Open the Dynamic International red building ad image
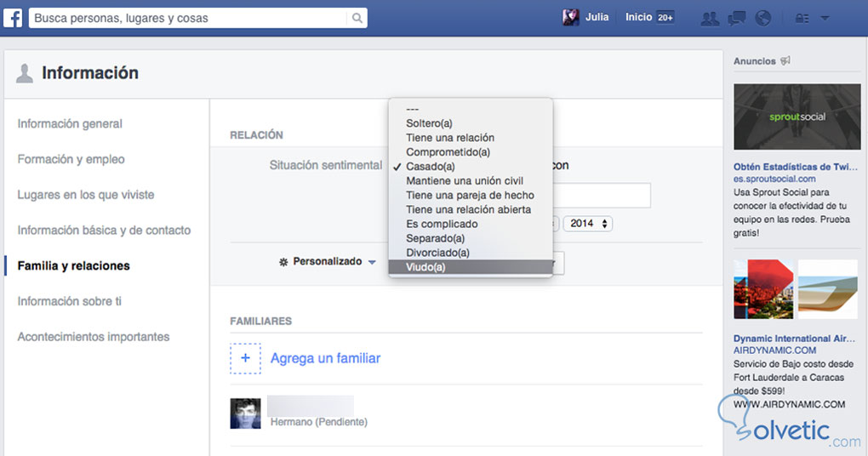 point(763,289)
